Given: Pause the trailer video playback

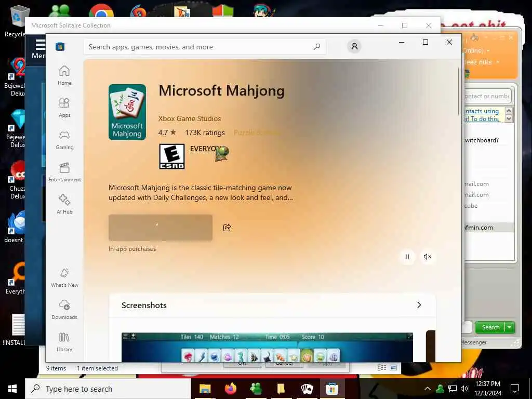Looking at the screenshot, I should [407, 257].
